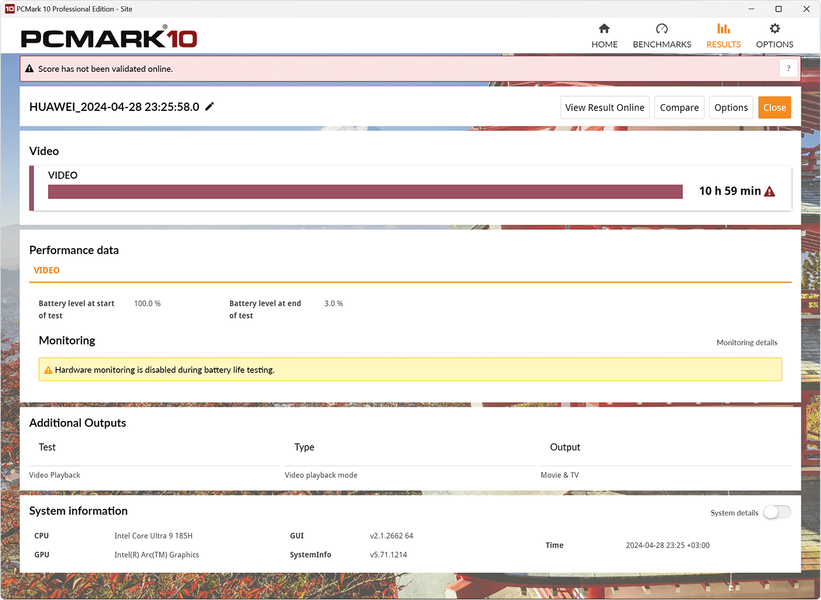Click the Video score progress bar
821x600 pixels.
click(365, 192)
